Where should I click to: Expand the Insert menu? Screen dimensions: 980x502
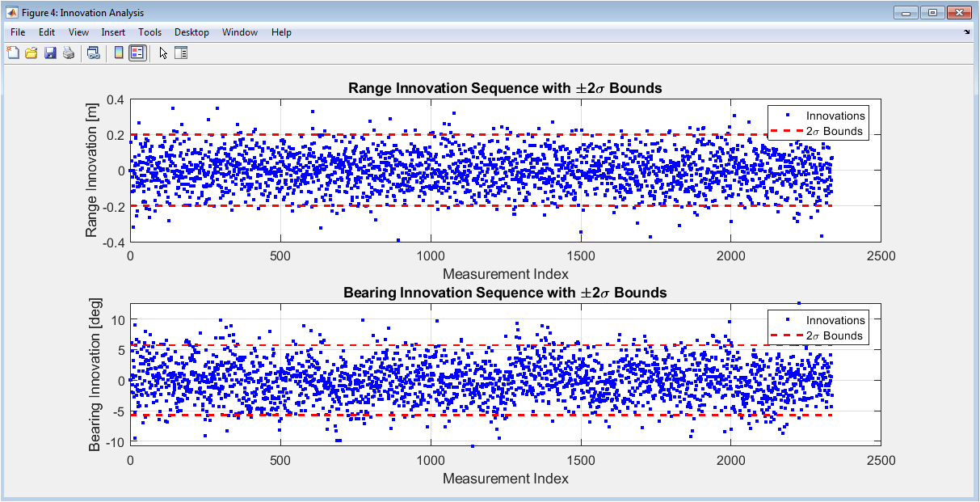pyautogui.click(x=113, y=32)
